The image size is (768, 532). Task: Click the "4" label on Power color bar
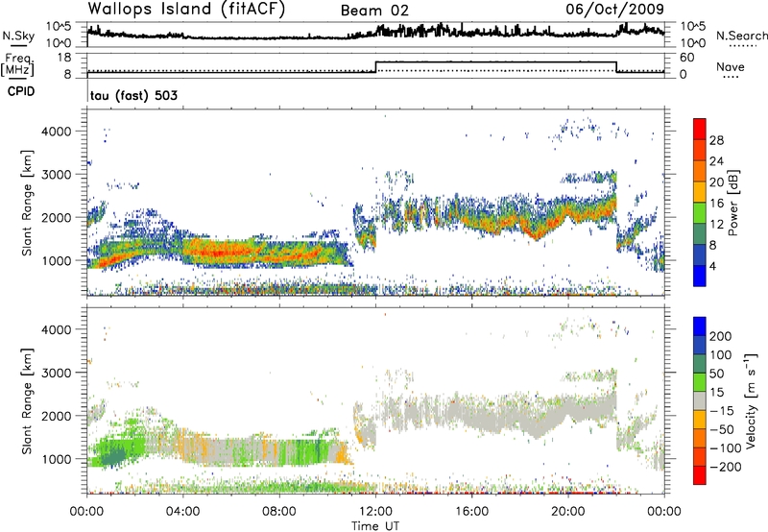713,266
